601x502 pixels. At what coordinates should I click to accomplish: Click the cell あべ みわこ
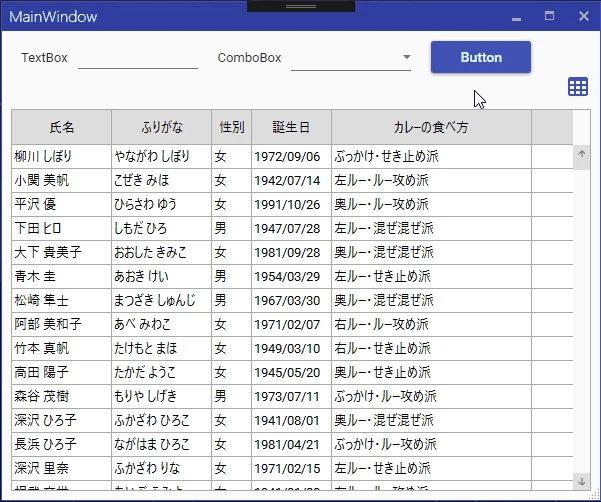[x=161, y=325]
